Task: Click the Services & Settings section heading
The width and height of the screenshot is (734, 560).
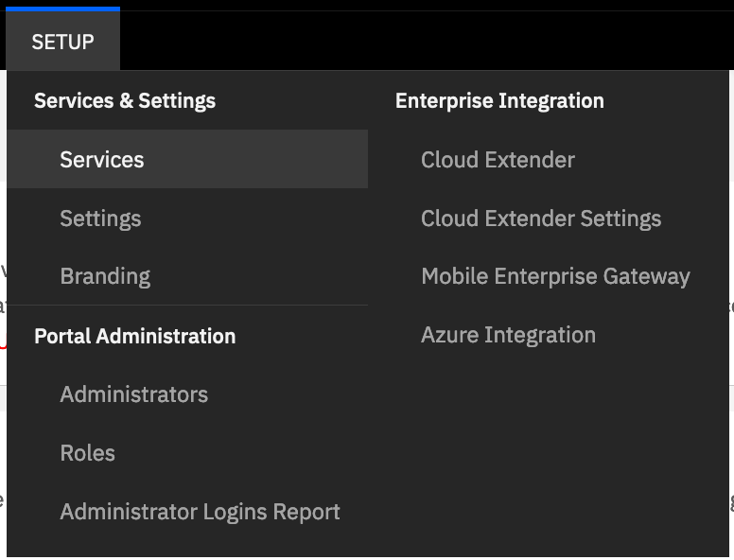Action: click(x=125, y=101)
